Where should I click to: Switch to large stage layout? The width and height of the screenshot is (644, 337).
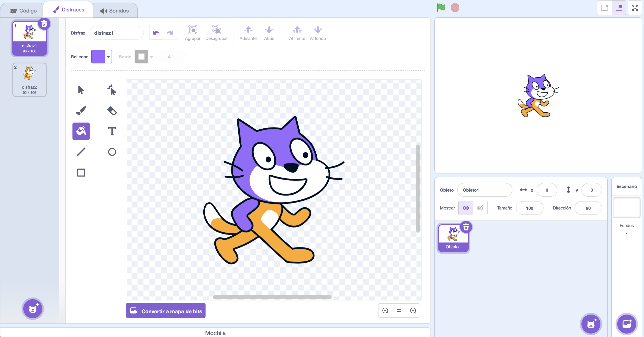tap(619, 8)
